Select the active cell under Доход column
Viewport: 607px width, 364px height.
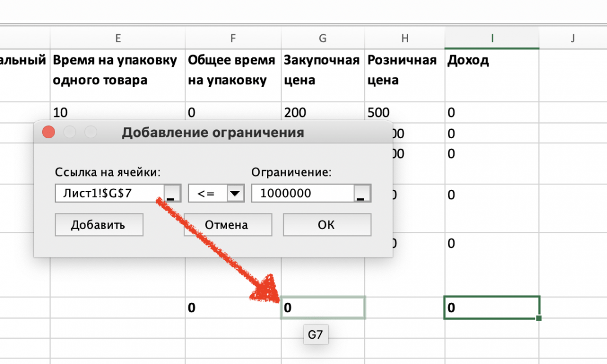pos(492,307)
